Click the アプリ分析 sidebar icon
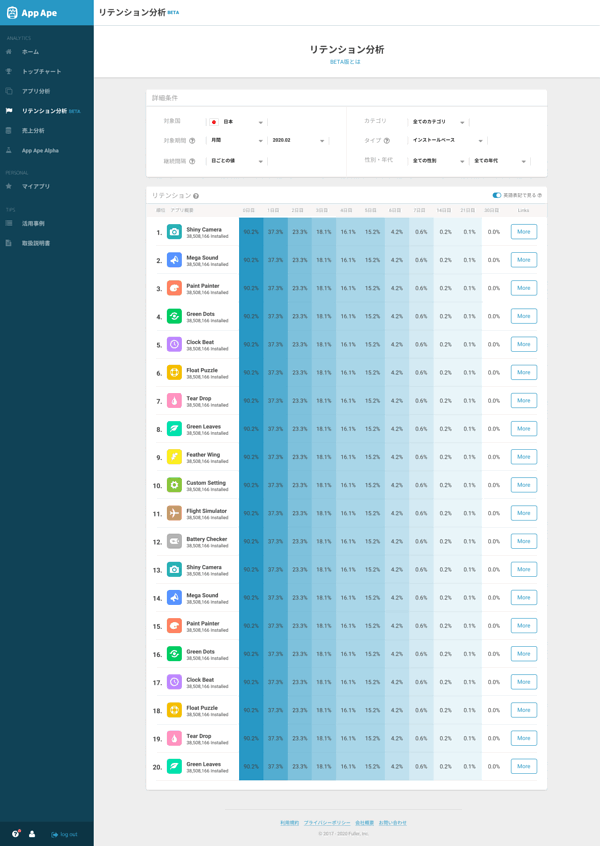Image resolution: width=600 pixels, height=846 pixels. [x=9, y=91]
